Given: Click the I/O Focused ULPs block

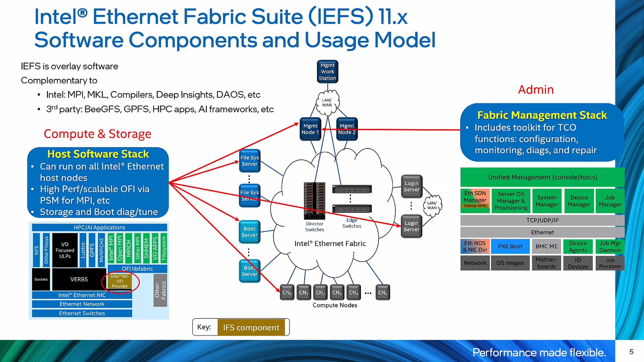Looking at the screenshot, I should tap(65, 250).
